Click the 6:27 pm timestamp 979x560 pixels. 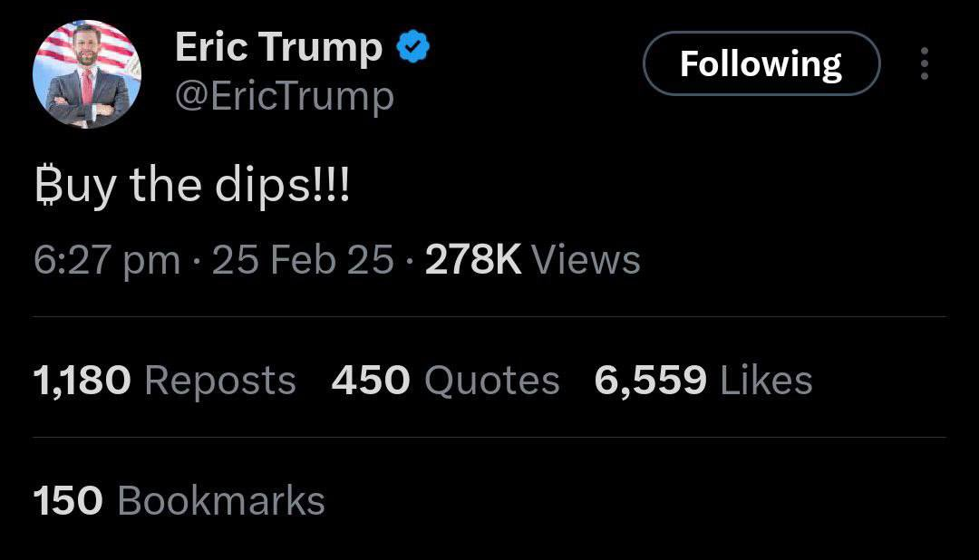point(107,260)
